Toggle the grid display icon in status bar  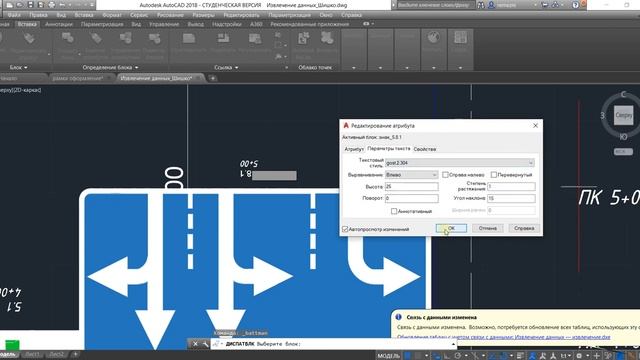[x=408, y=356]
